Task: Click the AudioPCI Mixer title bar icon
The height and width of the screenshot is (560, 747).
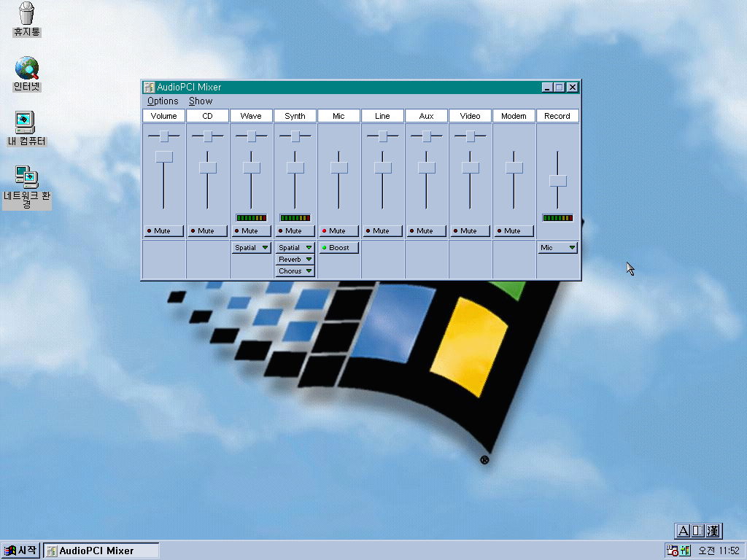Action: point(149,87)
